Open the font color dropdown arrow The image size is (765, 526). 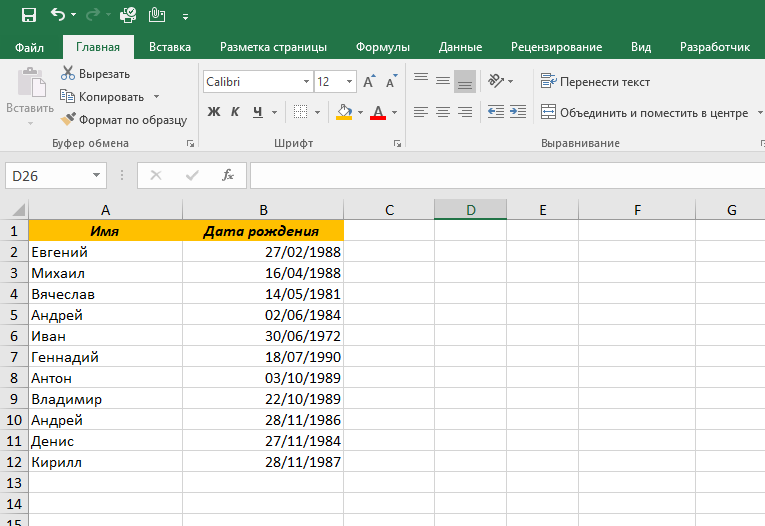click(x=395, y=112)
